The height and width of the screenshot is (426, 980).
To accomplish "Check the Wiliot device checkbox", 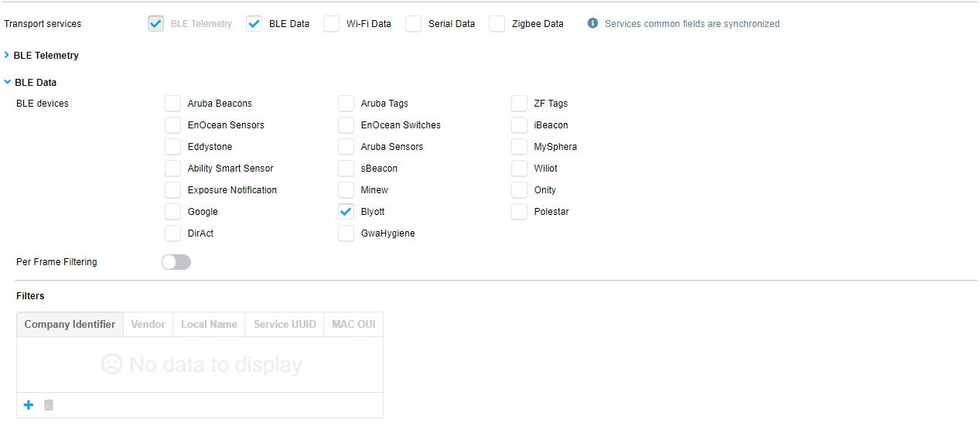I will 520,169.
